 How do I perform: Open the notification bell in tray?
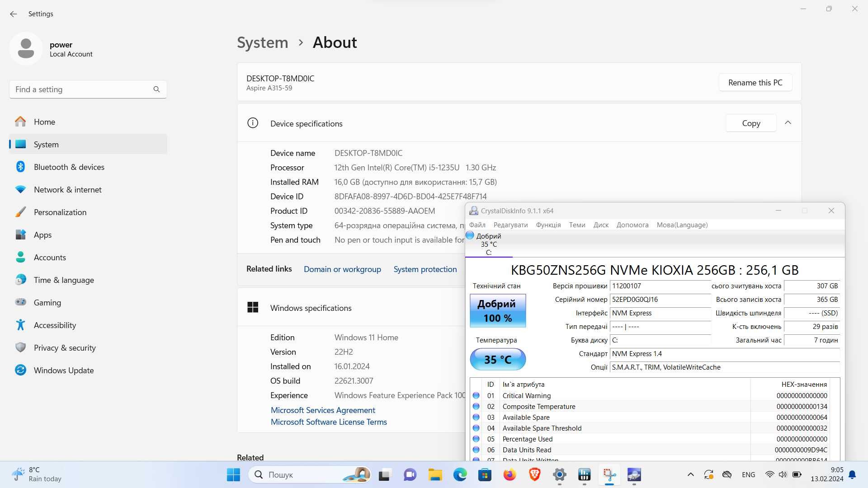coord(852,474)
